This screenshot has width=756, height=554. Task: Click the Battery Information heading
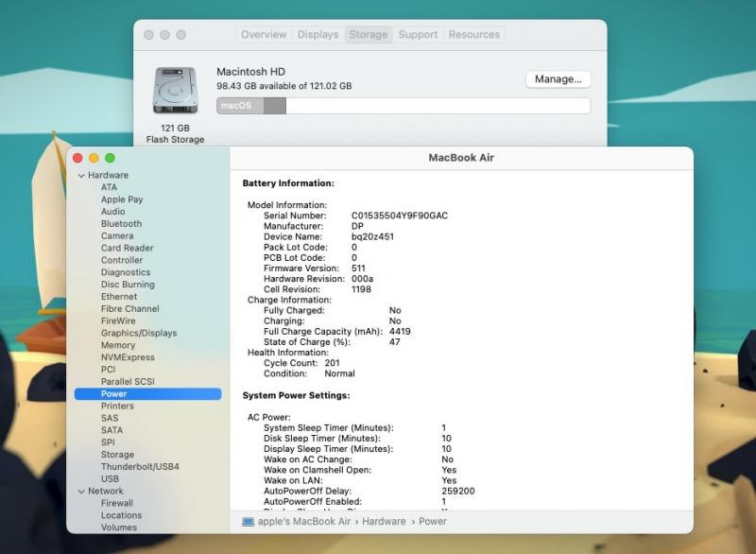(288, 183)
